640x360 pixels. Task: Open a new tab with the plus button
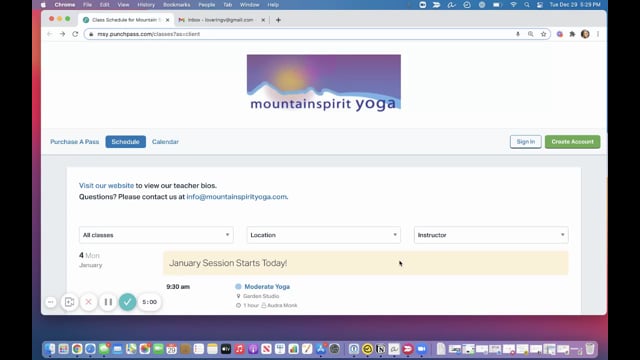point(278,20)
